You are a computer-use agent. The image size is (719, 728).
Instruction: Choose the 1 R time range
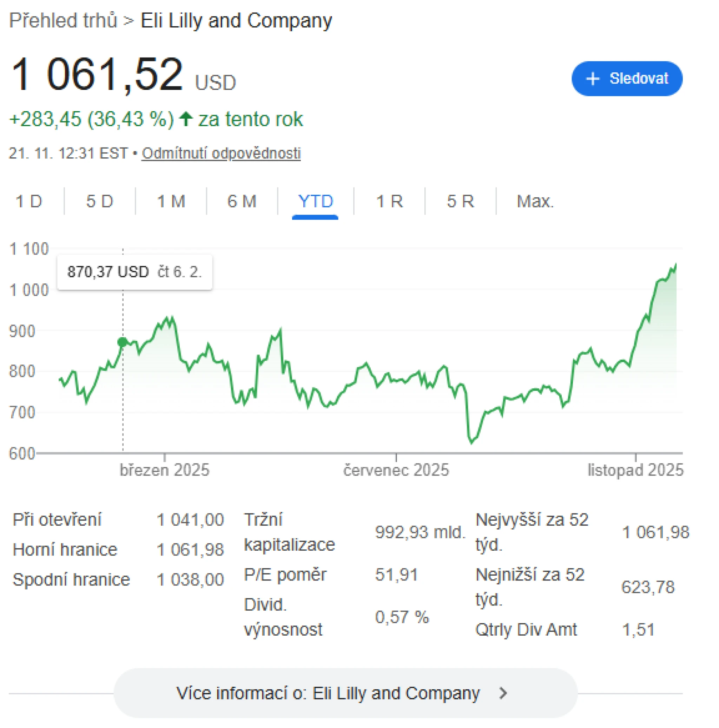coord(389,201)
